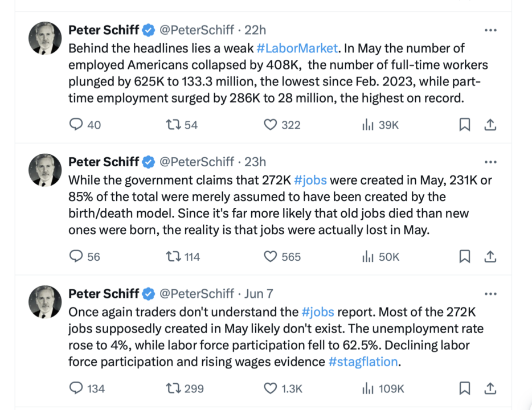Open more options on the 23h tweet

(x=490, y=162)
